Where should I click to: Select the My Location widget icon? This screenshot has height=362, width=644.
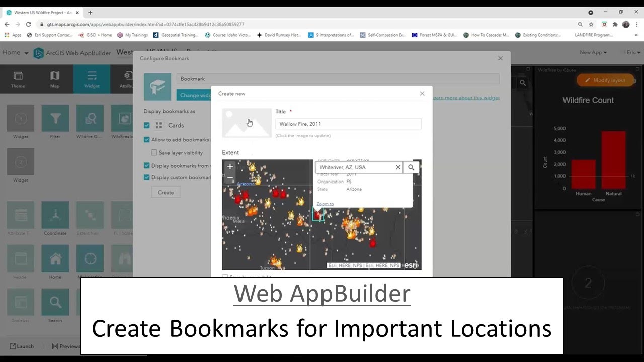(90, 258)
